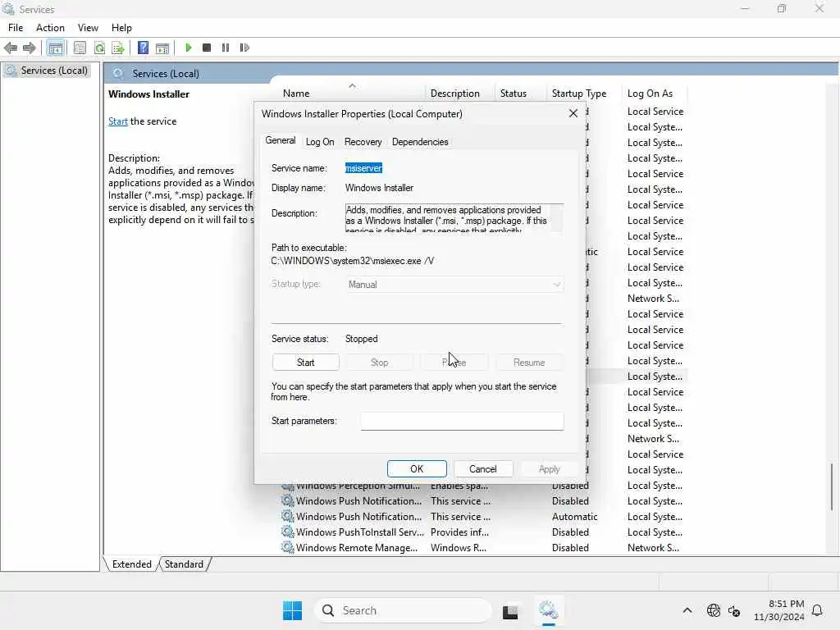Sort by the Log On As column header
This screenshot has height=630, width=840.
(654, 94)
